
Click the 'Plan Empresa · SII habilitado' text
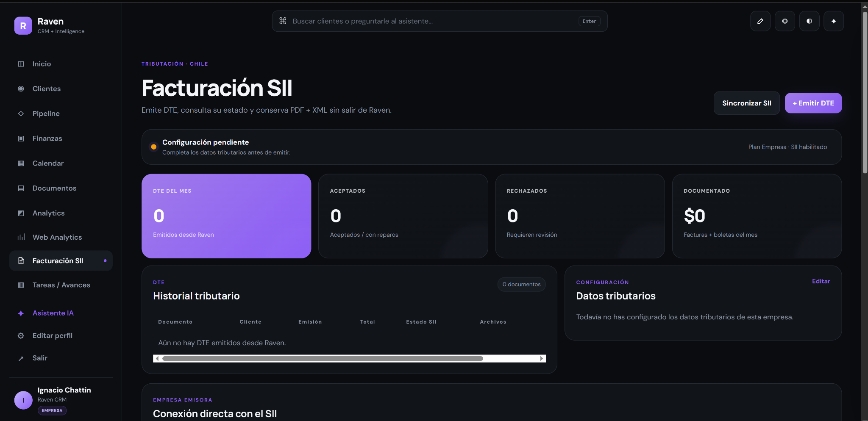click(787, 147)
